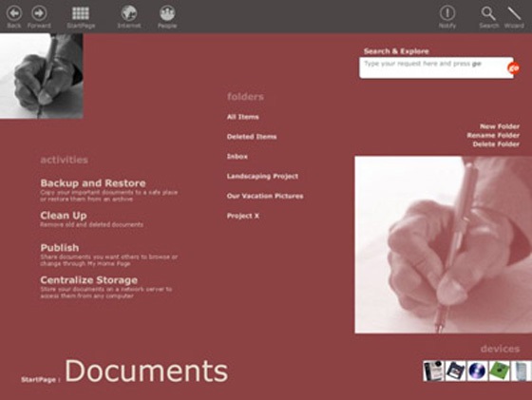Select the Landscaping Project folder

point(262,177)
